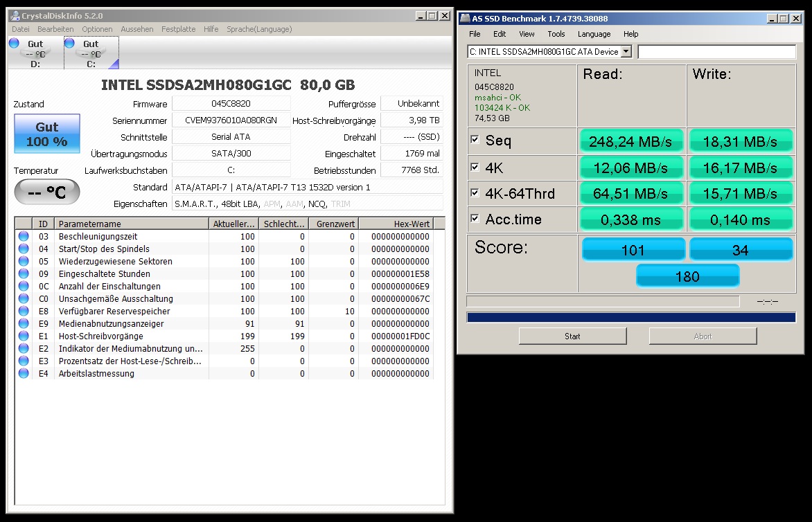Click status orb of Indikator der Mediumabnutzung row

point(24,348)
